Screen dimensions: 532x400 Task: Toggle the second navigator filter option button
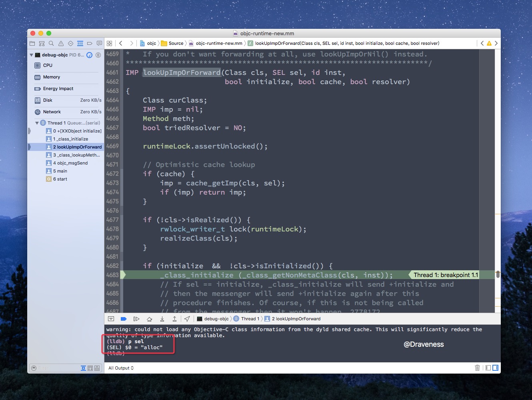coord(90,368)
